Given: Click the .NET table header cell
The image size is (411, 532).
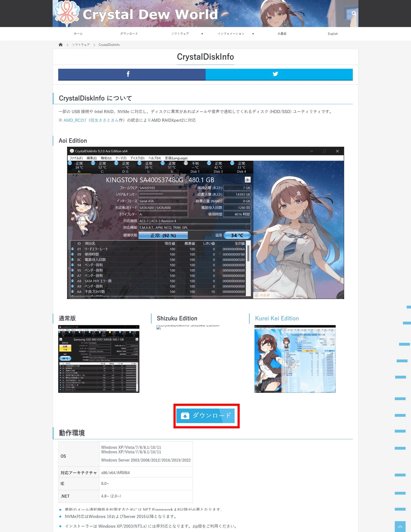Looking at the screenshot, I should pyautogui.click(x=79, y=496).
